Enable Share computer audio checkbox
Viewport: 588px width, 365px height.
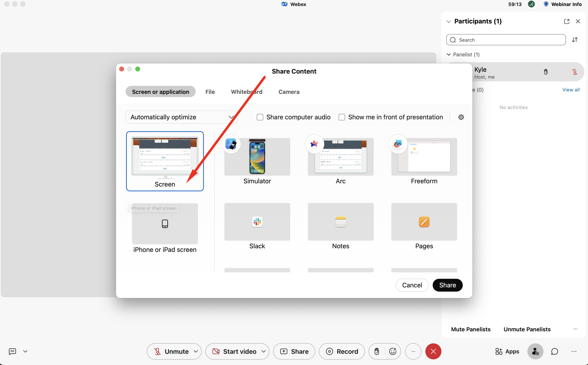[260, 117]
